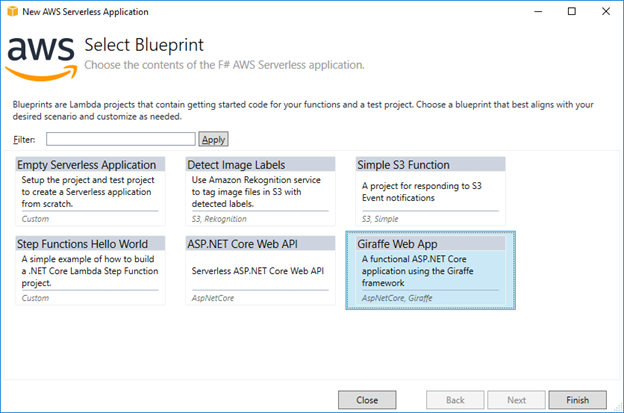Maximize the dialog window
Image resolution: width=624 pixels, height=413 pixels.
coord(571,12)
